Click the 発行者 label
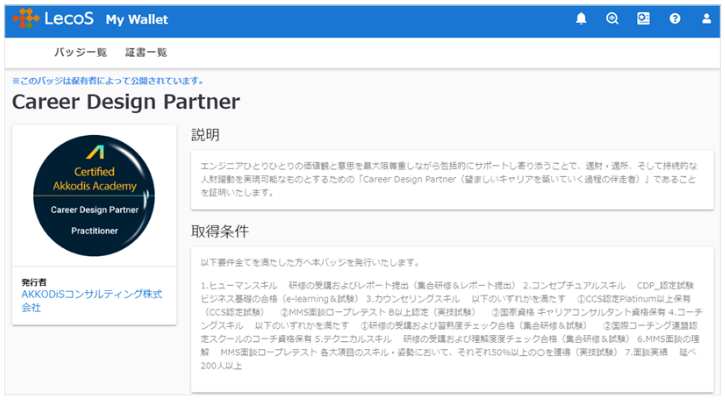This screenshot has height=400, width=725. [x=34, y=282]
